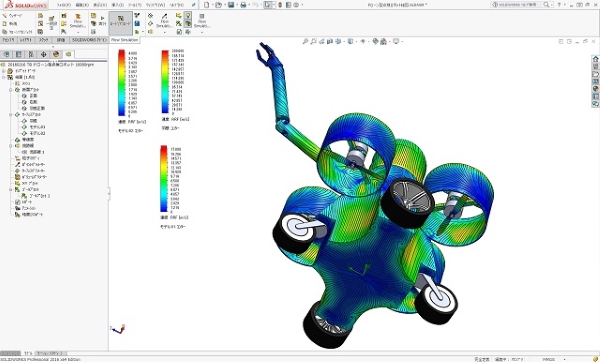Toggle the Select cursor tool in top toolbar
The image size is (600, 362).
click(x=269, y=5)
